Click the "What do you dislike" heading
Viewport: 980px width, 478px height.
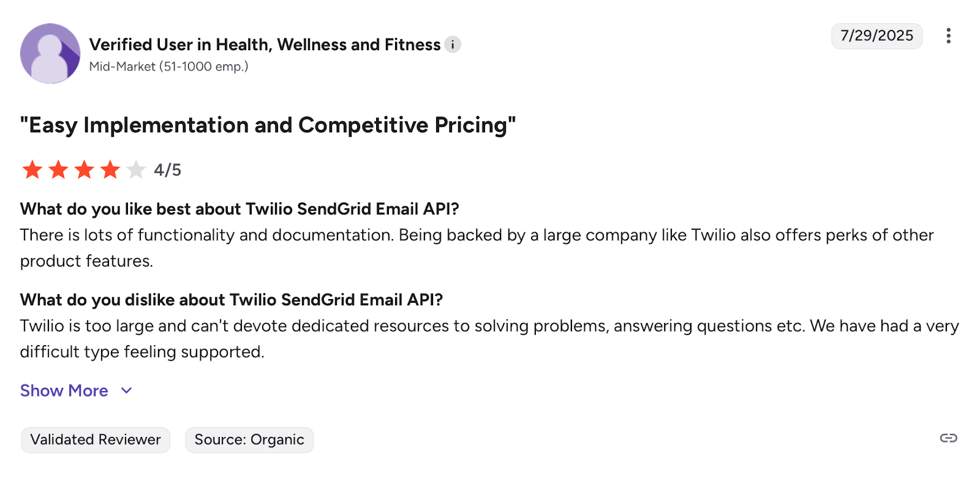[232, 300]
